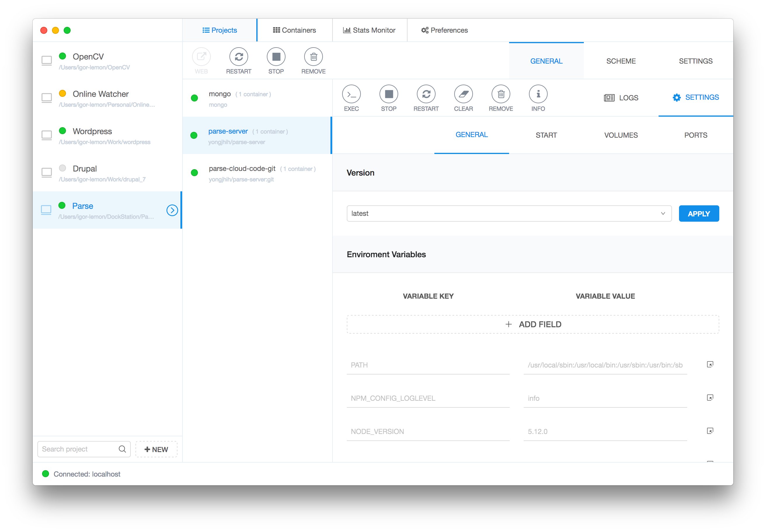Restart the whole Parse project
This screenshot has height=532, width=766.
pyautogui.click(x=238, y=57)
